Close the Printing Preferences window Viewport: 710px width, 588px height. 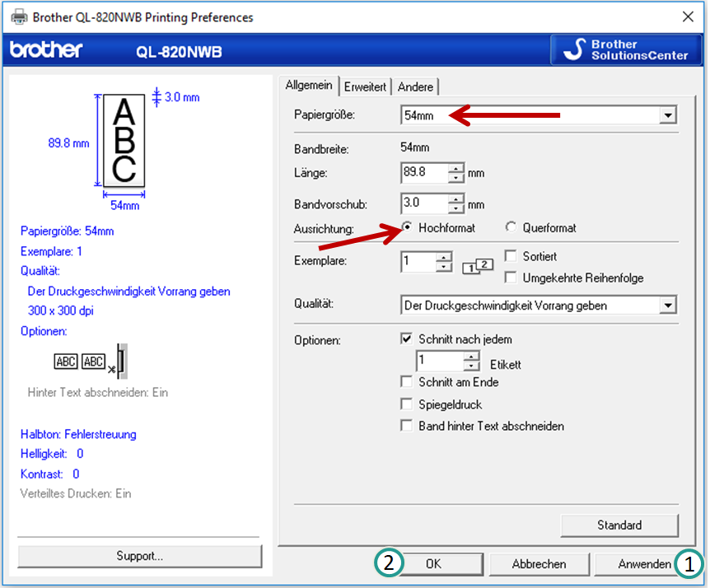(688, 16)
